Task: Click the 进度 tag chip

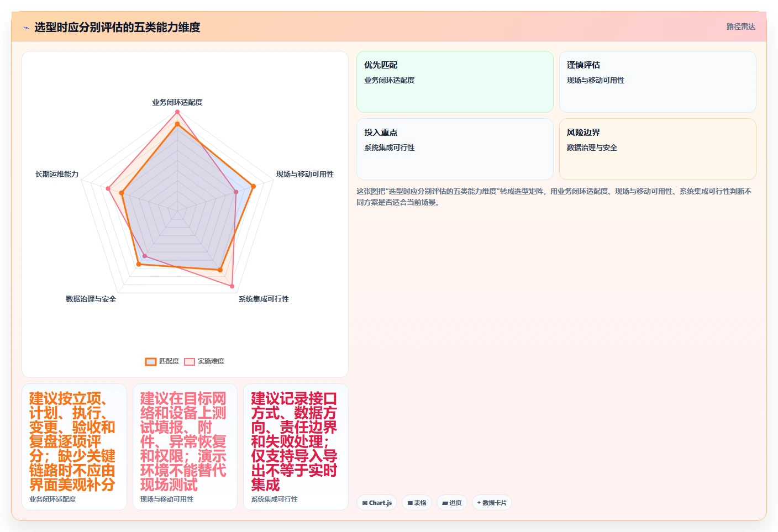Action: [451, 503]
